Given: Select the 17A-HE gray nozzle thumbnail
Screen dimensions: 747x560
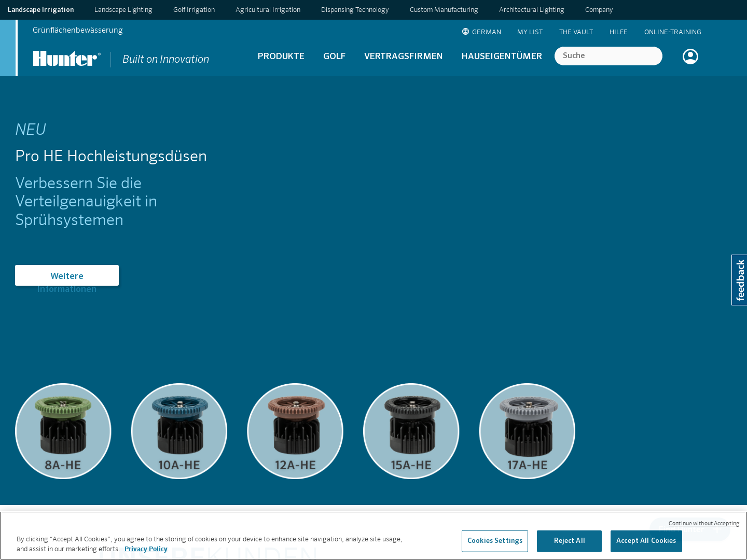Looking at the screenshot, I should [x=527, y=431].
